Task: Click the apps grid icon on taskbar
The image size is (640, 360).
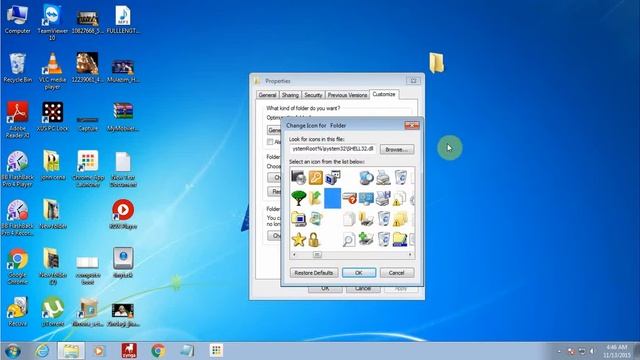Action: [x=216, y=350]
